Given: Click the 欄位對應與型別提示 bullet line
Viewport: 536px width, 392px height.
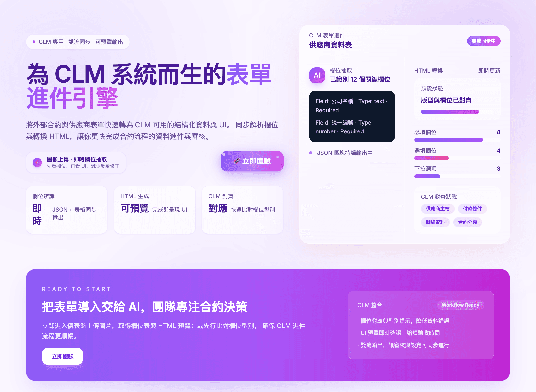Looking at the screenshot, I should coord(403,321).
